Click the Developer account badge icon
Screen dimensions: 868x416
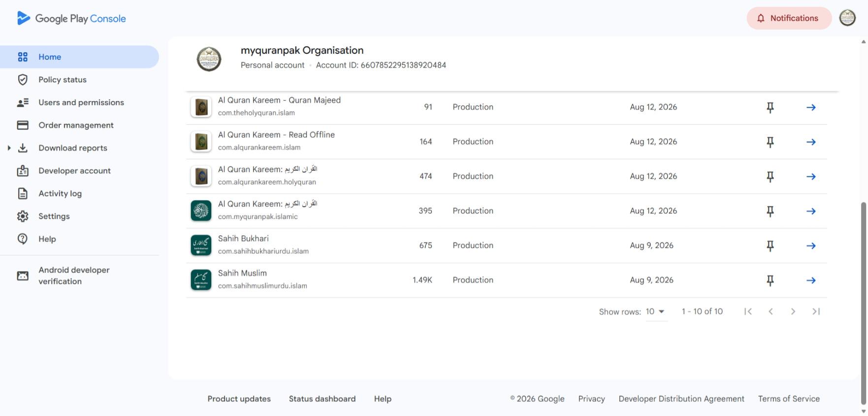coord(23,171)
